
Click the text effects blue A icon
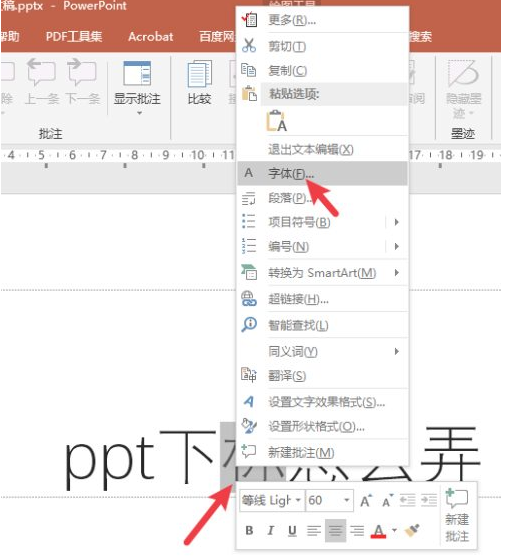[x=249, y=401]
